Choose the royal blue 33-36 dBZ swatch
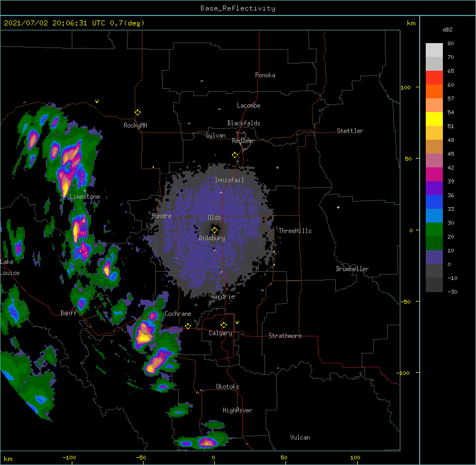The image size is (476, 465). coord(434,202)
